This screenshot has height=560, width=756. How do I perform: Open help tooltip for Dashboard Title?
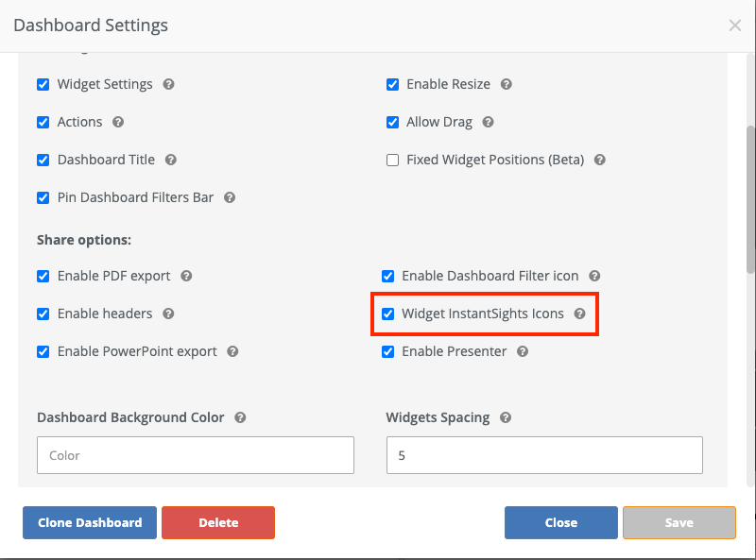pyautogui.click(x=171, y=160)
